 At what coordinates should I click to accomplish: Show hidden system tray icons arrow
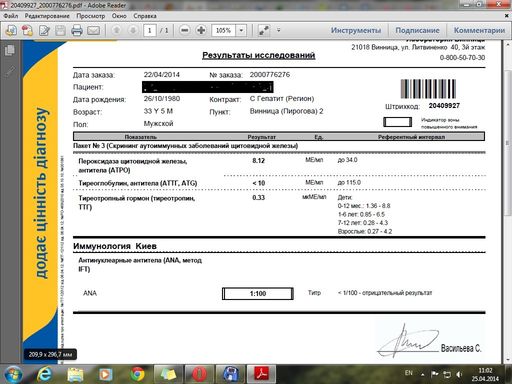click(x=422, y=375)
